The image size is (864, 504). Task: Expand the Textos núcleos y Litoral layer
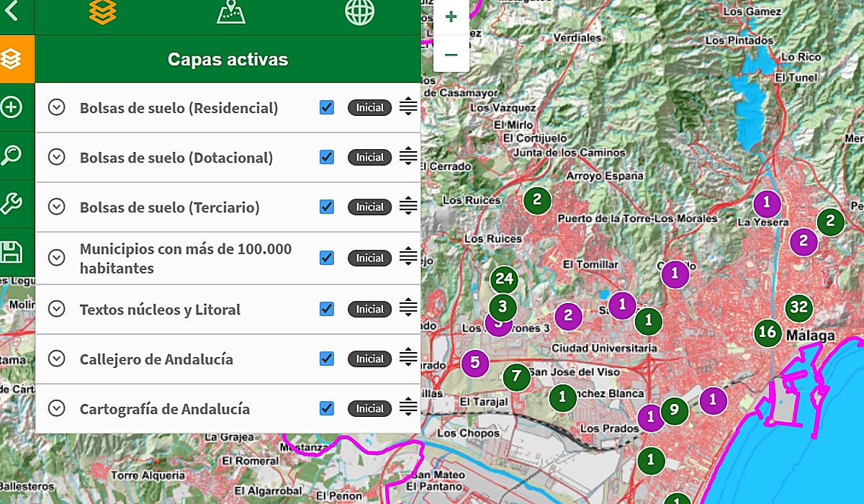point(57,309)
